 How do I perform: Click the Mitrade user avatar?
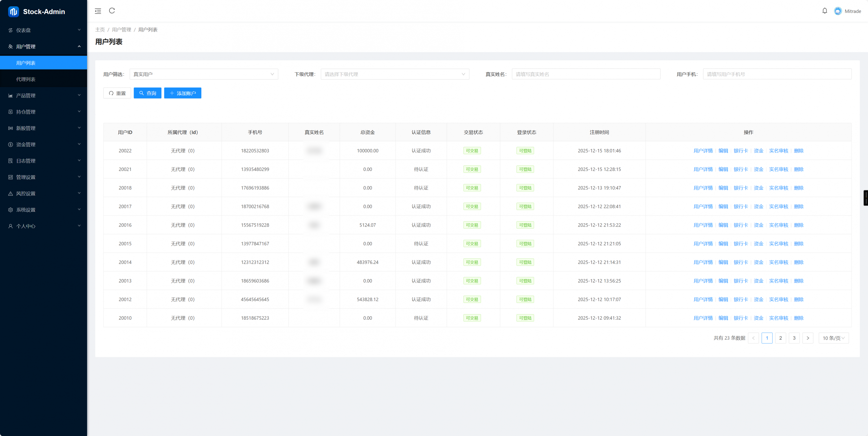[x=838, y=11]
